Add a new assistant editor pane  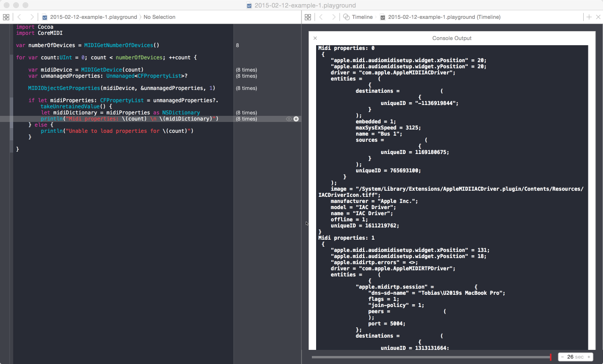point(589,17)
